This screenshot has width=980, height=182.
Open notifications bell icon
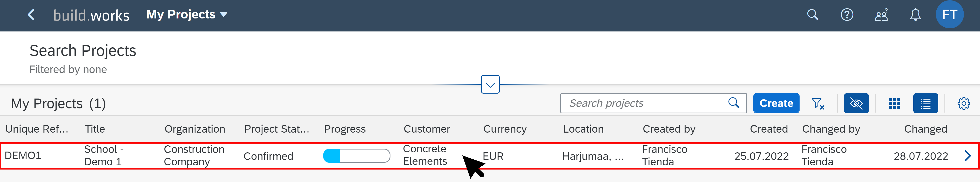[x=915, y=15]
